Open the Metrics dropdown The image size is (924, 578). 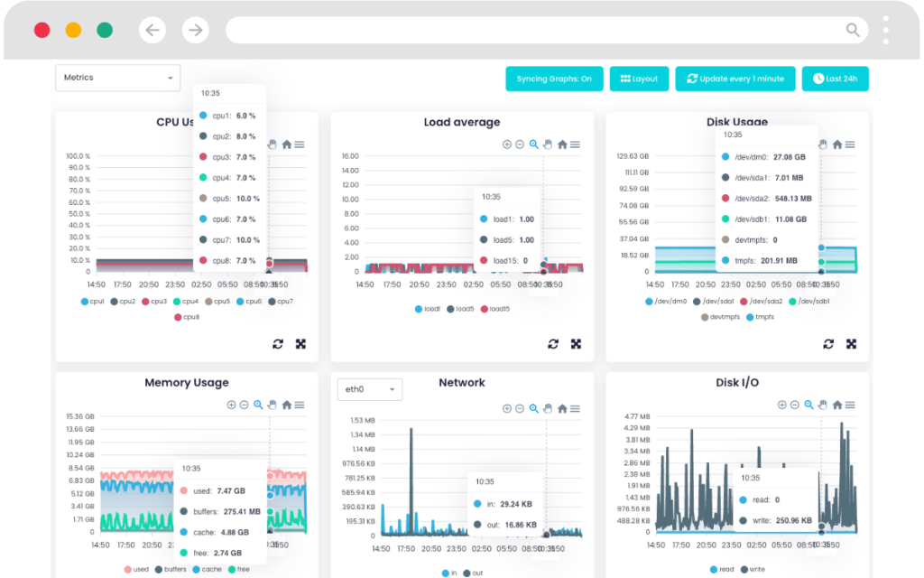(117, 78)
